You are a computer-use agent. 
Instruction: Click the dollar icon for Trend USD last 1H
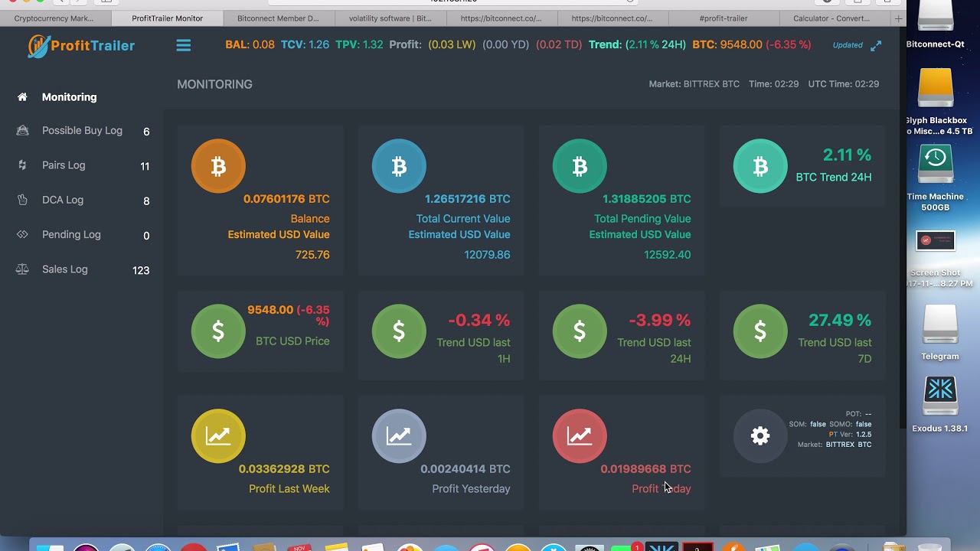pos(399,331)
